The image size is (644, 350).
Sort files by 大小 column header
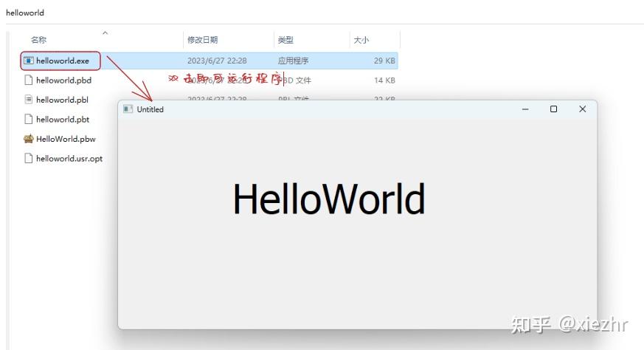361,40
